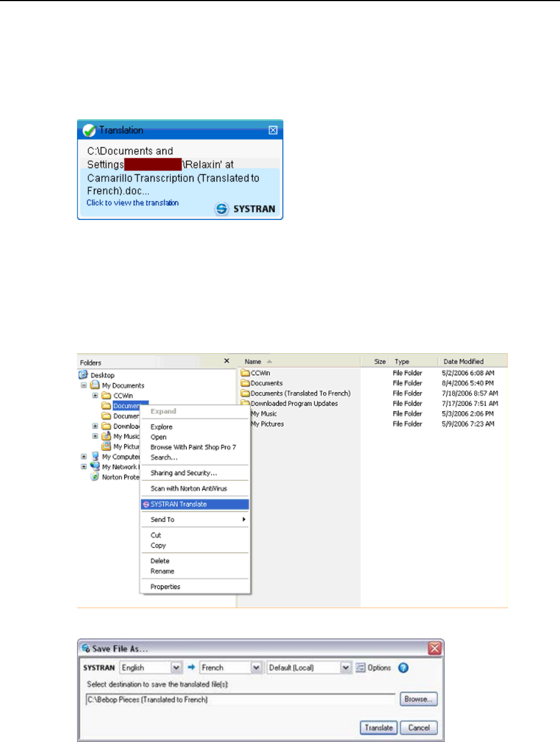
Task: Select My Pictures in the file list
Action: point(267,424)
